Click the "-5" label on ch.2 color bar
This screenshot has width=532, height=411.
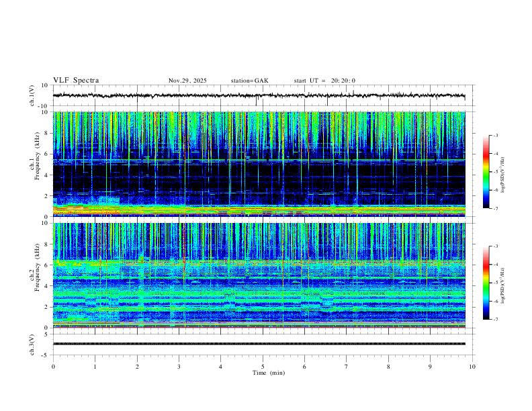coord(495,283)
